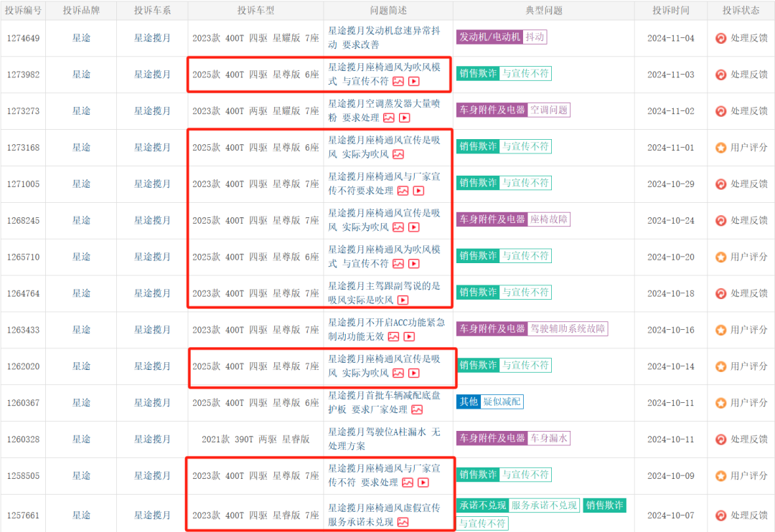Click 处理反馈 status icon for complaint 1274649
This screenshot has height=532, width=775.
(720, 38)
